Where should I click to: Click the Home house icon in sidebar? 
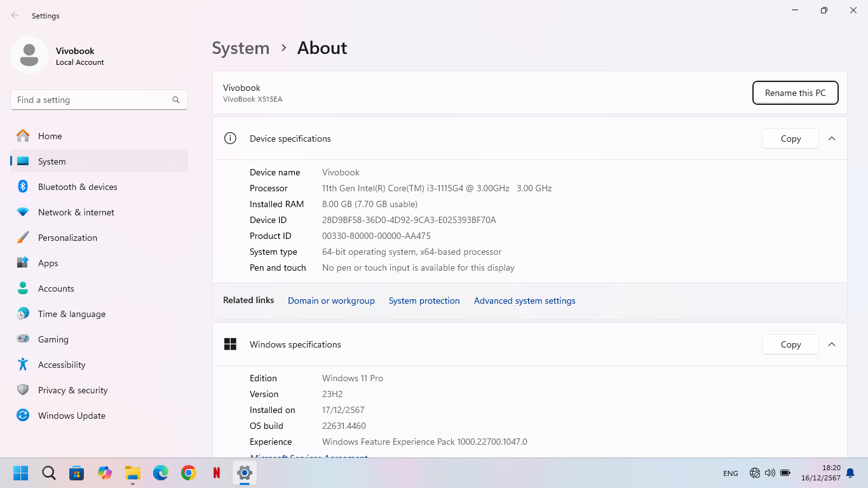point(23,136)
